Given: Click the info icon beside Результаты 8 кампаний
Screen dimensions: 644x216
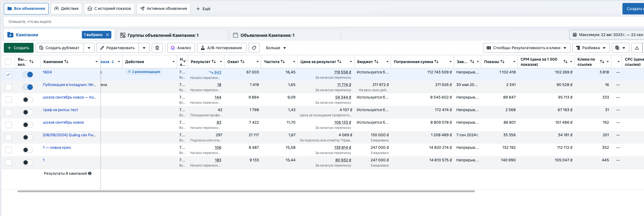Looking at the screenshot, I should (x=90, y=173).
